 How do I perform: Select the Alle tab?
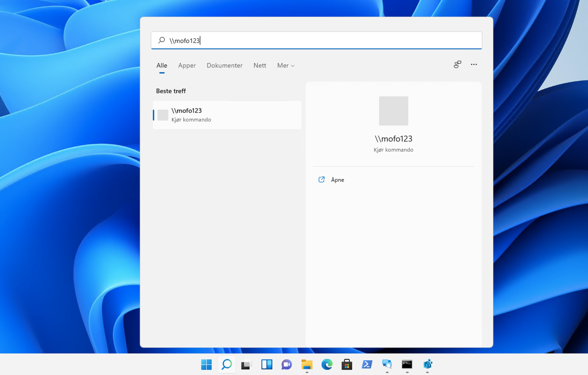click(162, 66)
